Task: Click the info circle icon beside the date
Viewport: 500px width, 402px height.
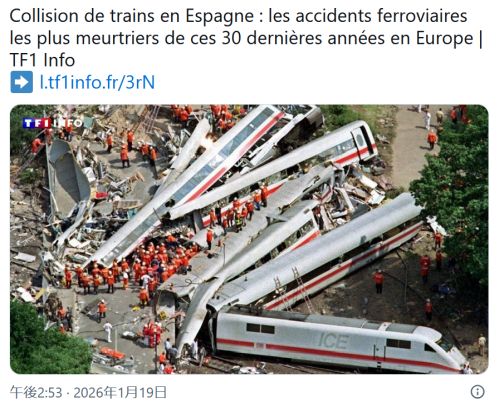Action: pos(477,392)
